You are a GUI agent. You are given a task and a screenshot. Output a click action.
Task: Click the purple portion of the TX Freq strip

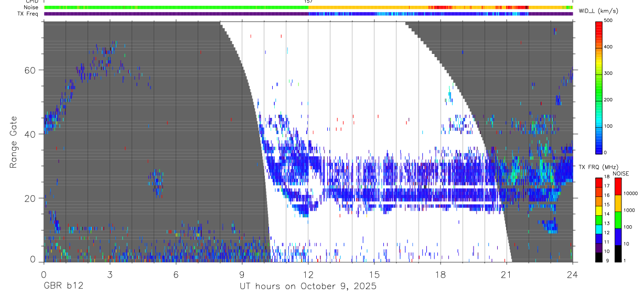click(176, 14)
